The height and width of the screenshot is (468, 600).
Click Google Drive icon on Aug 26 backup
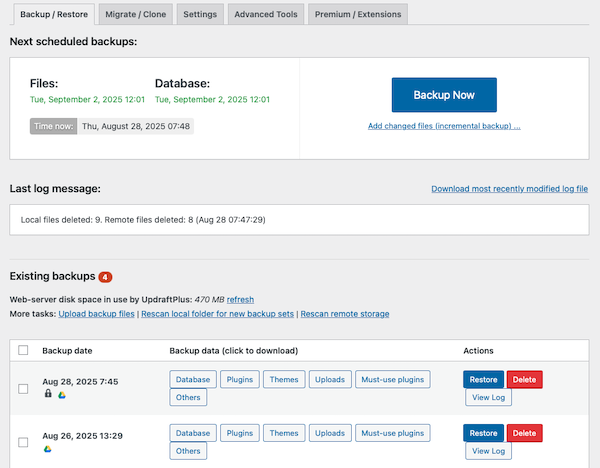[x=47, y=448]
